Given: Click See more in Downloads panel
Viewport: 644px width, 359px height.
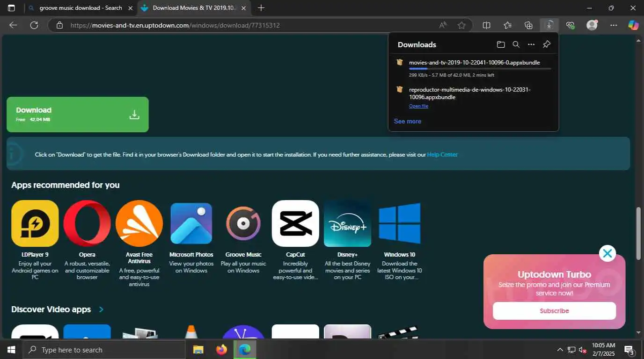Looking at the screenshot, I should tap(408, 121).
